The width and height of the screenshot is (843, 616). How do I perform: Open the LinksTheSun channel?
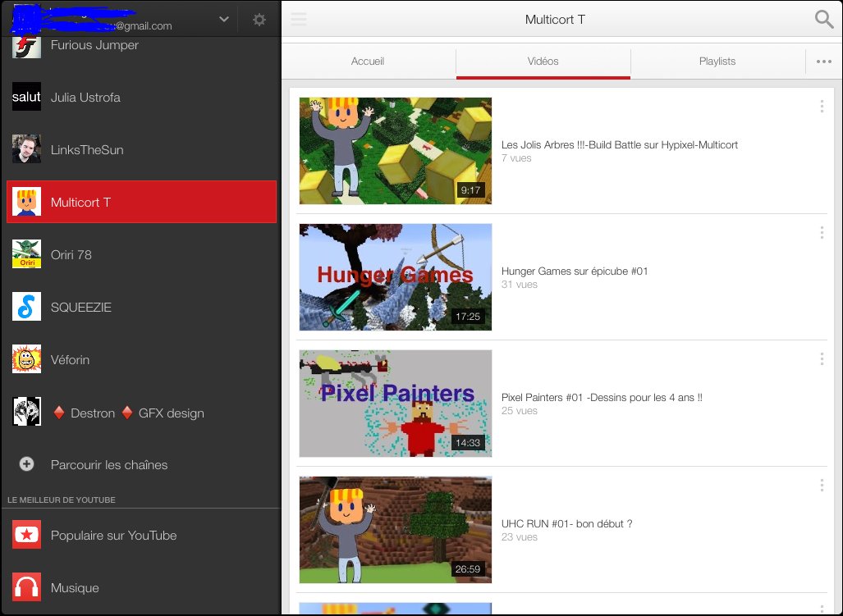(87, 150)
